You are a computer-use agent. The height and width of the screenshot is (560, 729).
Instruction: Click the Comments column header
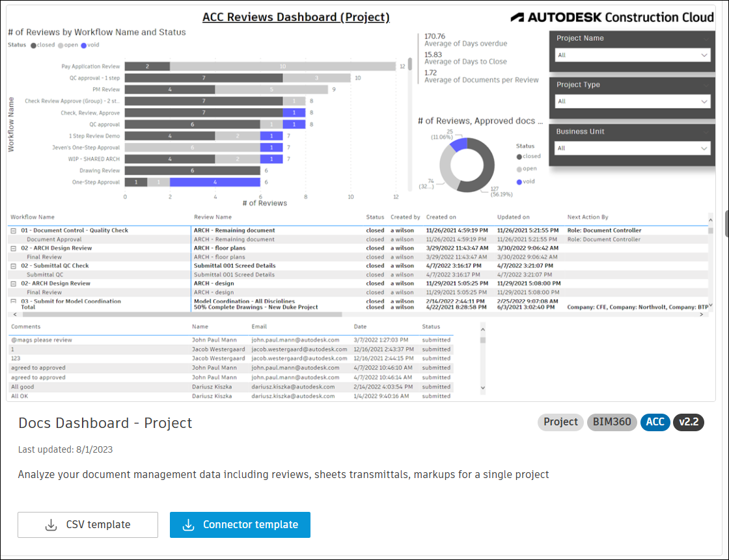pos(25,327)
